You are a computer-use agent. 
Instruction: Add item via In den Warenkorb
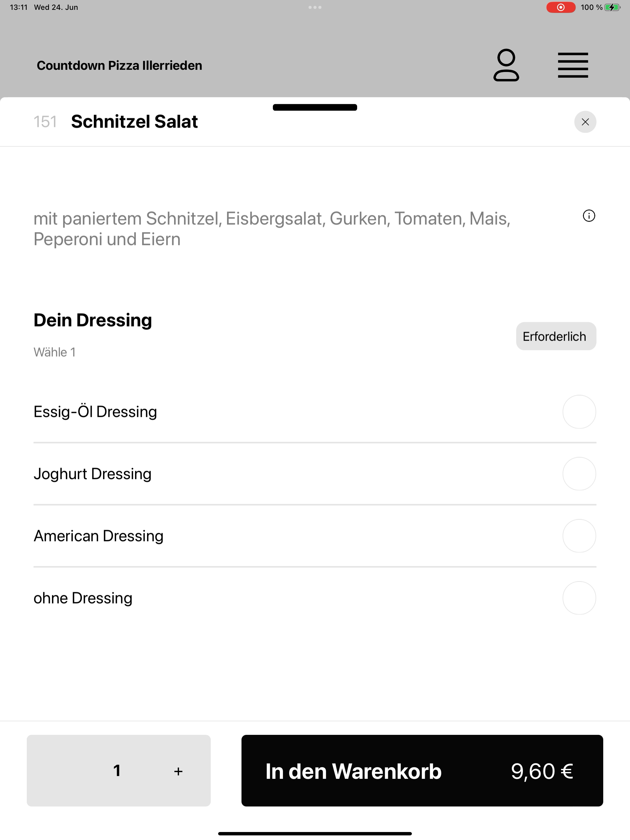click(422, 771)
